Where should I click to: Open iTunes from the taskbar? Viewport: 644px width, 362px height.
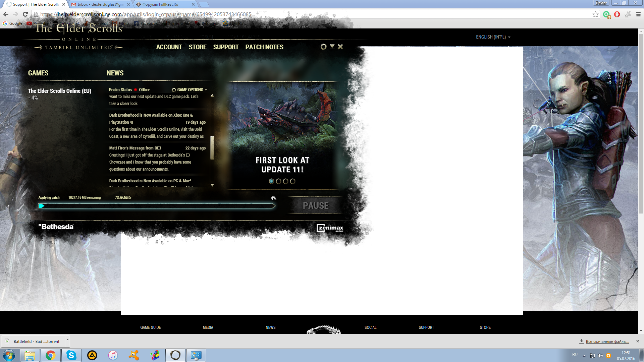(113, 355)
